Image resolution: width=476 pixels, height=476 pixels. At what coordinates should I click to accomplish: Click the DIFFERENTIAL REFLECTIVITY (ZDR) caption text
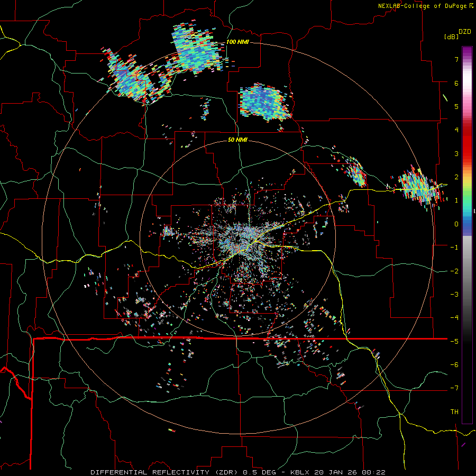(165, 472)
